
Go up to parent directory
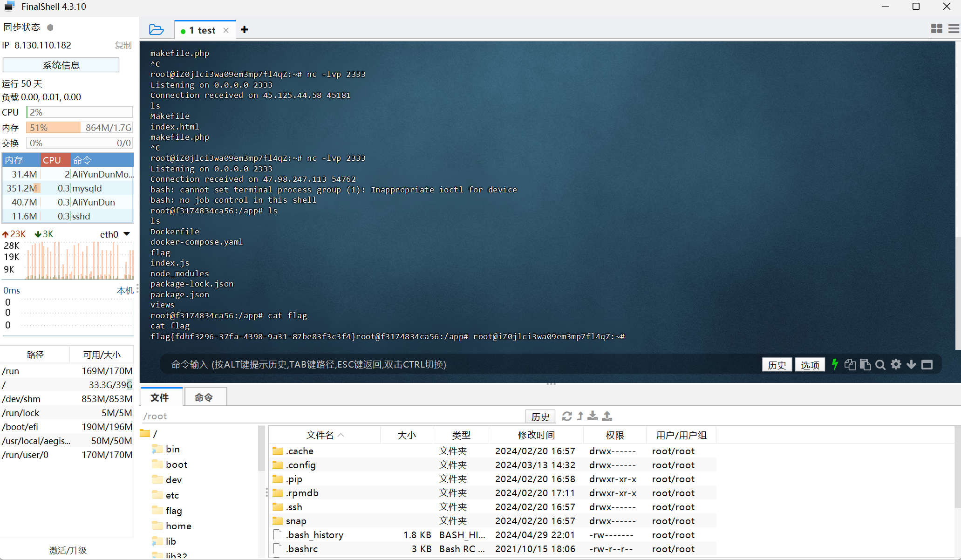click(x=580, y=416)
